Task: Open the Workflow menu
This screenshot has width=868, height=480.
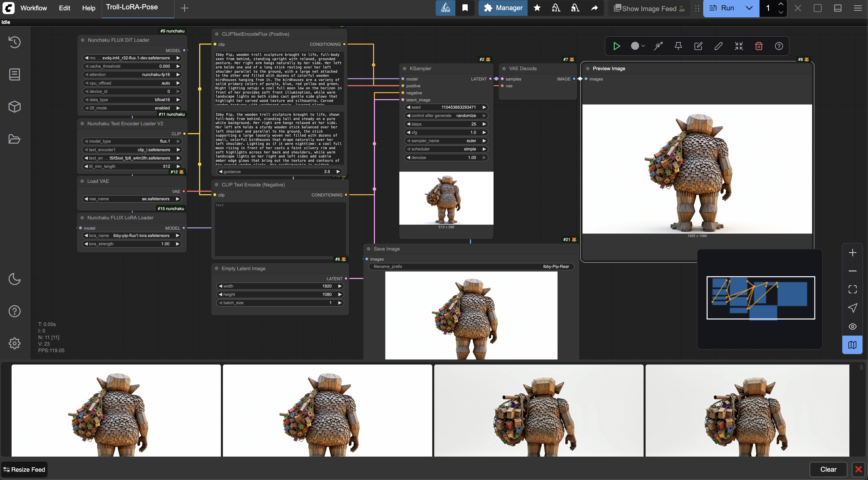Action: click(x=34, y=8)
